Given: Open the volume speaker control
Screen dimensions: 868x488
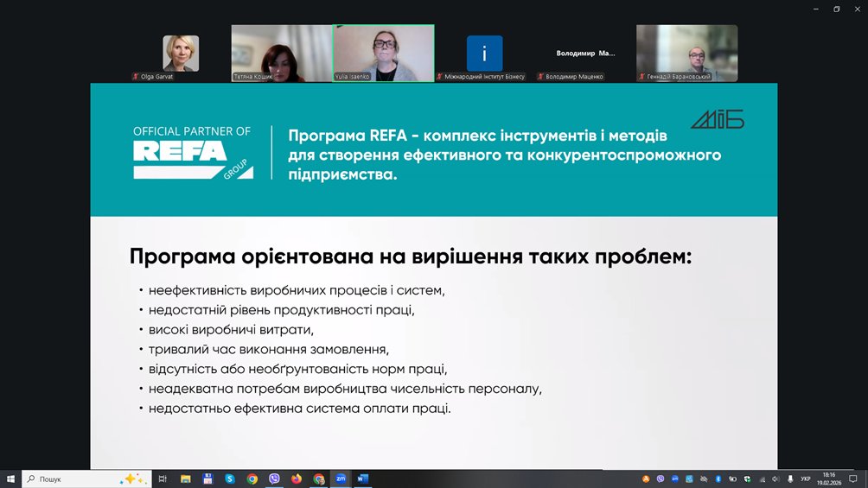Looking at the screenshot, I should click(x=775, y=478).
